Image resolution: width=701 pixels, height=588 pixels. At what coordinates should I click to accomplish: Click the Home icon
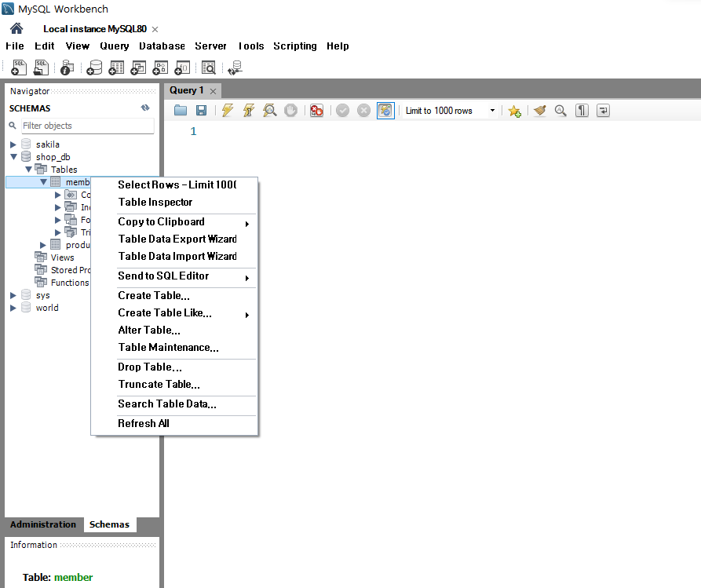coord(16,28)
